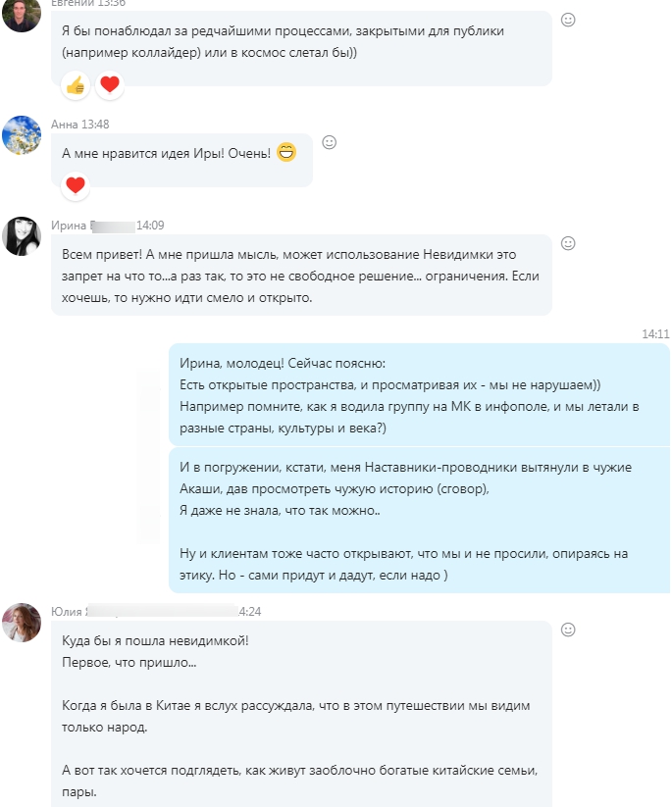Click the thumbs-up reaction under Евгений's message

click(76, 85)
